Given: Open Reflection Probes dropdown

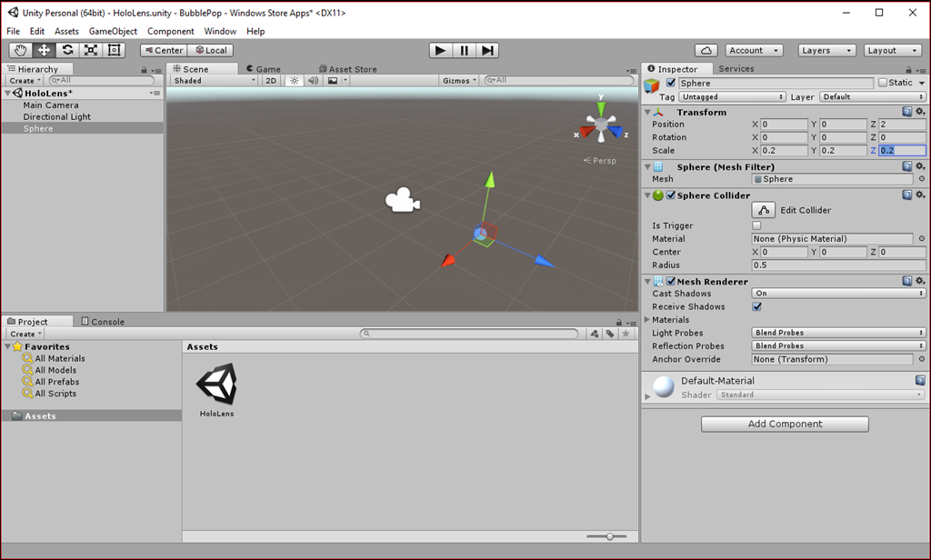Looking at the screenshot, I should pos(838,345).
